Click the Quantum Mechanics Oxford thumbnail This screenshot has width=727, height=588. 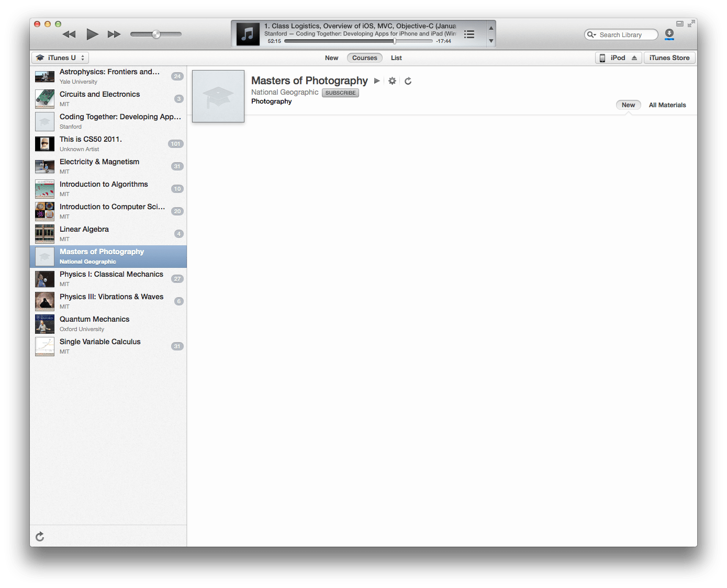[44, 324]
